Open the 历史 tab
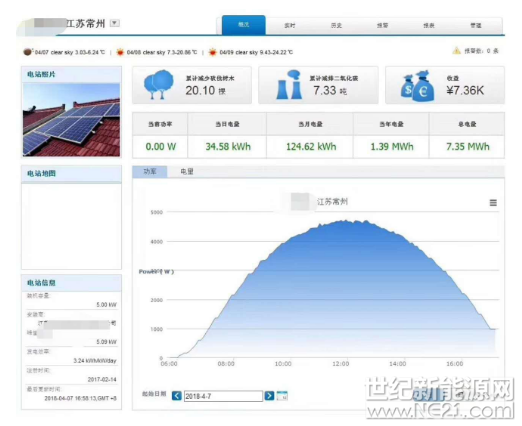This screenshot has height=426, width=522. tap(336, 25)
